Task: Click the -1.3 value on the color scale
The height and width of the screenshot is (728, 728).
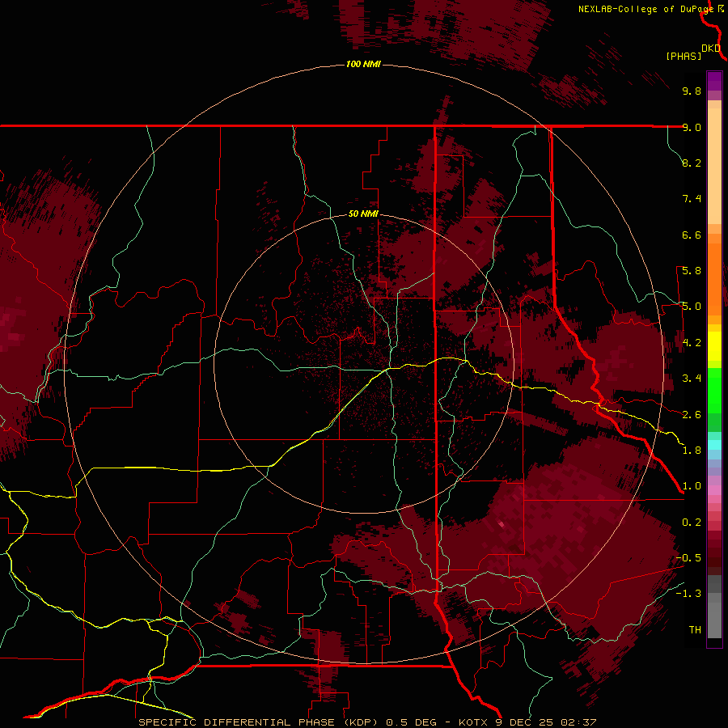Action: 688,594
